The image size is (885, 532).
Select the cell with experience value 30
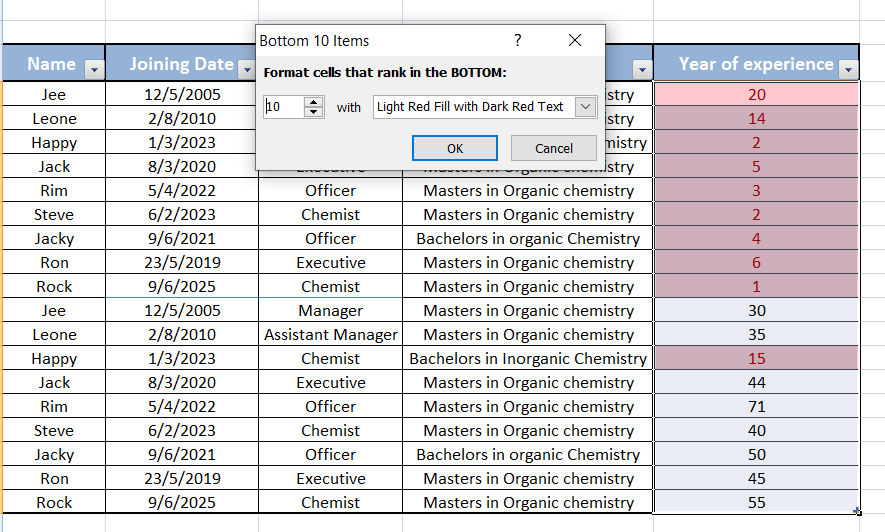coord(756,310)
